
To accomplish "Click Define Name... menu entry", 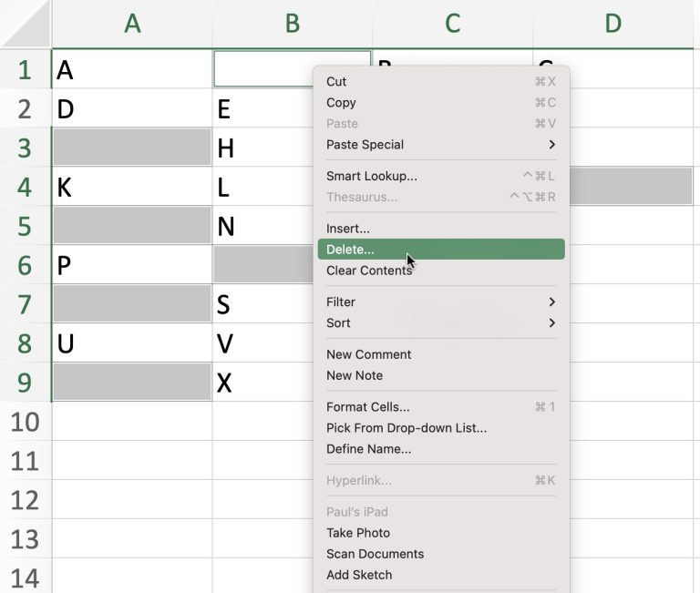I will point(368,449).
